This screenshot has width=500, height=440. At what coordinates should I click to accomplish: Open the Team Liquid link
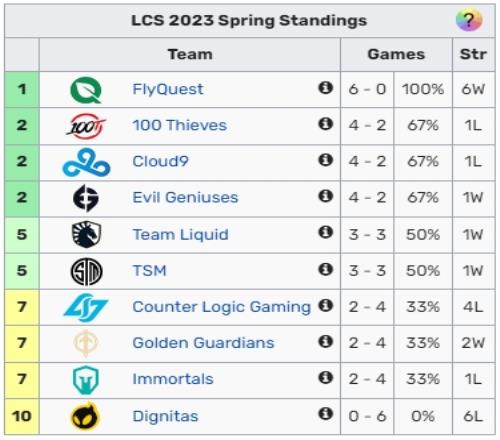pyautogui.click(x=180, y=234)
